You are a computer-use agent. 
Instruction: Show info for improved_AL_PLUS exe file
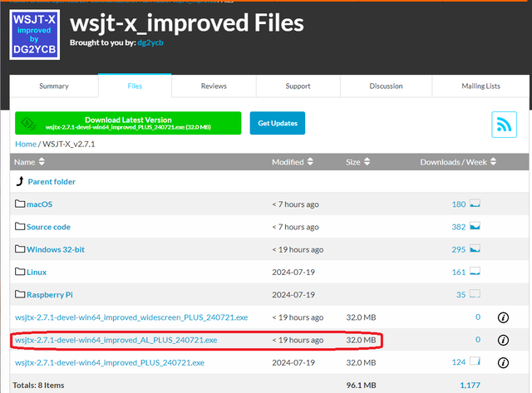503,340
